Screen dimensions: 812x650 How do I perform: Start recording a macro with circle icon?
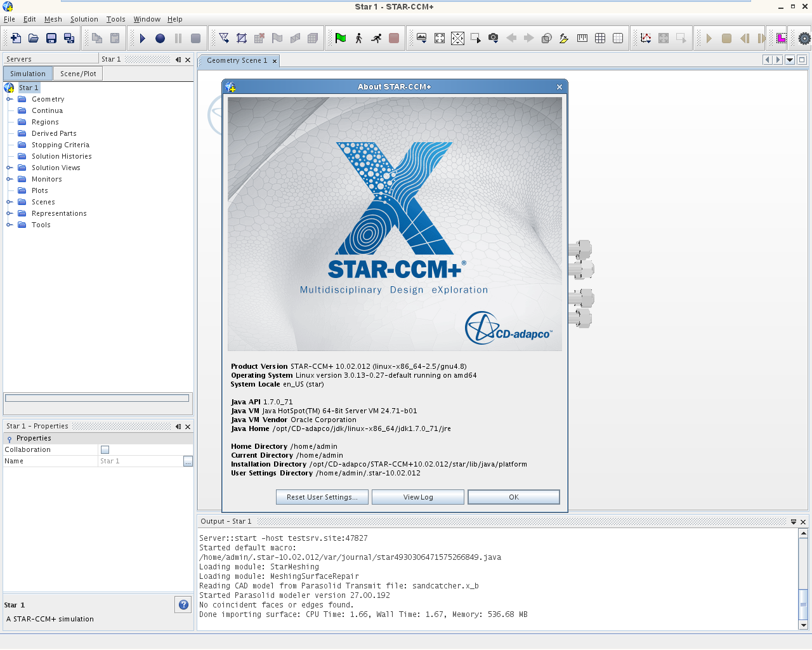(x=160, y=38)
